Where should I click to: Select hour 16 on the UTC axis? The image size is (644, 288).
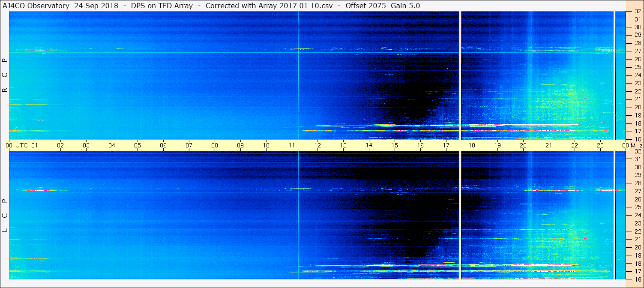420,145
